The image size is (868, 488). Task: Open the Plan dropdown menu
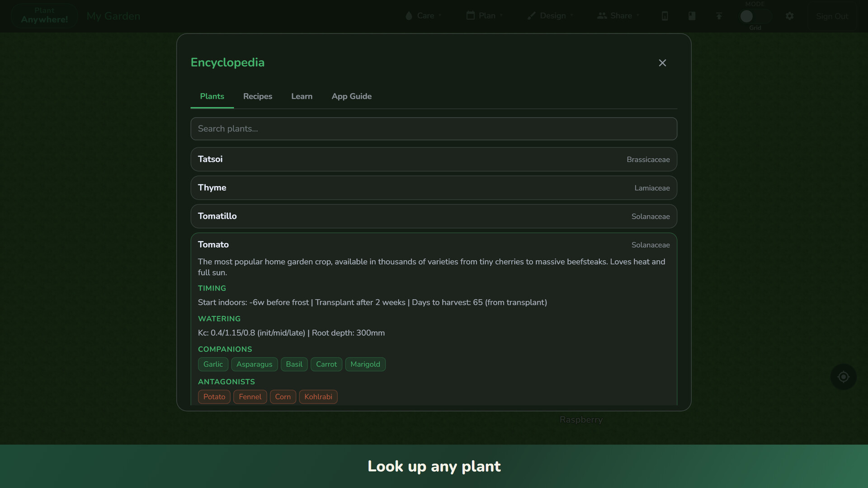coord(485,16)
